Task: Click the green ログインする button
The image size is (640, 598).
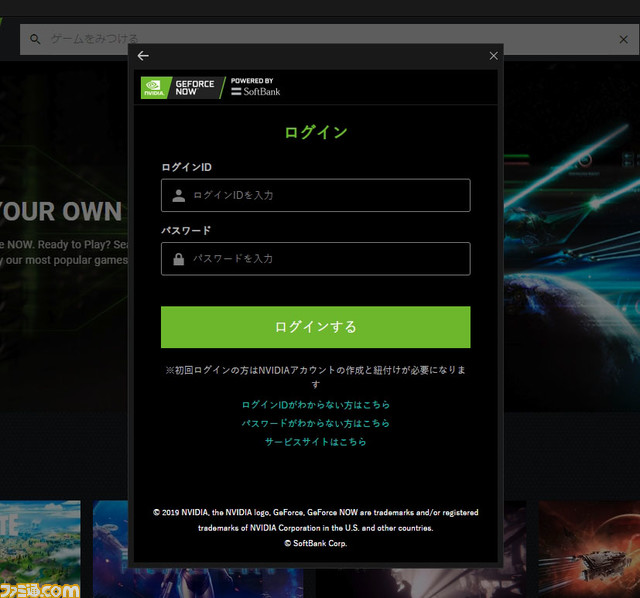Action: tap(316, 327)
